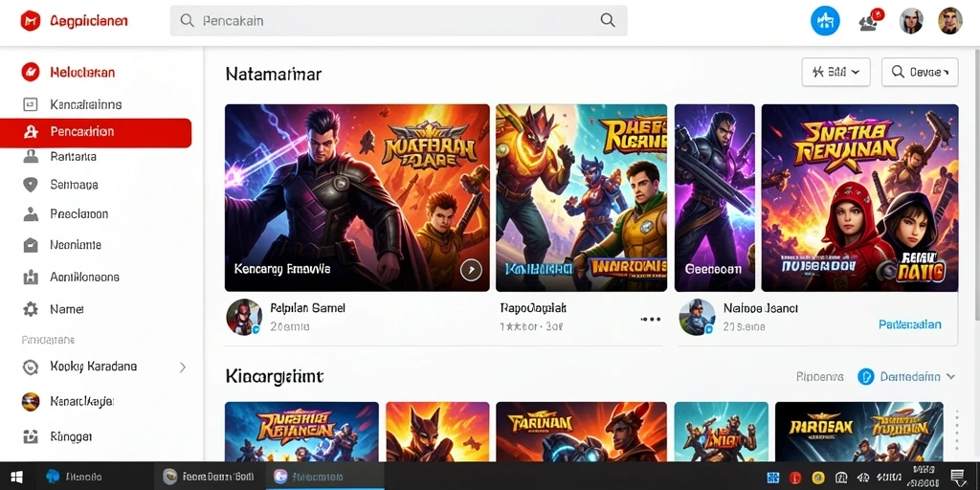The width and height of the screenshot is (980, 490).
Task: Switch to Feane Daan Goih taskbar window
Action: pos(208,477)
